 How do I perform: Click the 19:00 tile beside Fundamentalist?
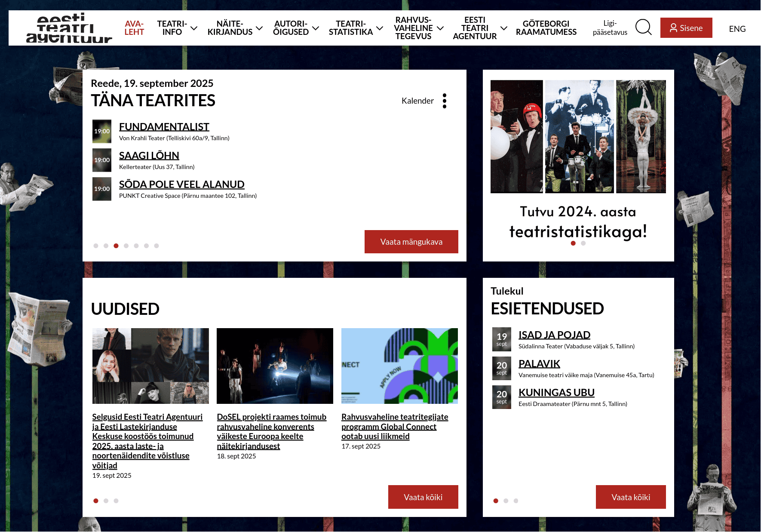[x=102, y=131]
